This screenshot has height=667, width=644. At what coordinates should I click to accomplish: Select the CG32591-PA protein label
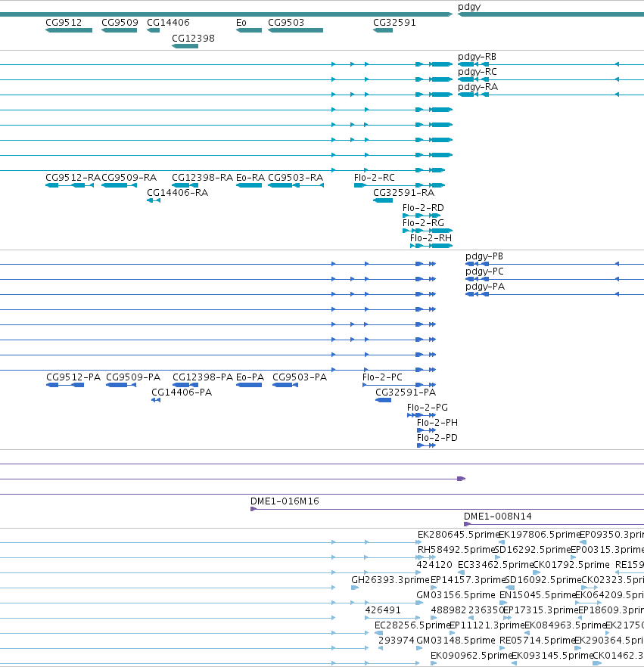(406, 392)
